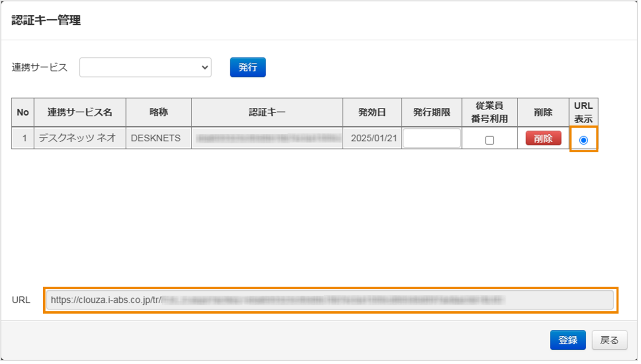The image size is (641, 364).
Task: Click the 2025/01/21 effective date cell
Action: (372, 138)
